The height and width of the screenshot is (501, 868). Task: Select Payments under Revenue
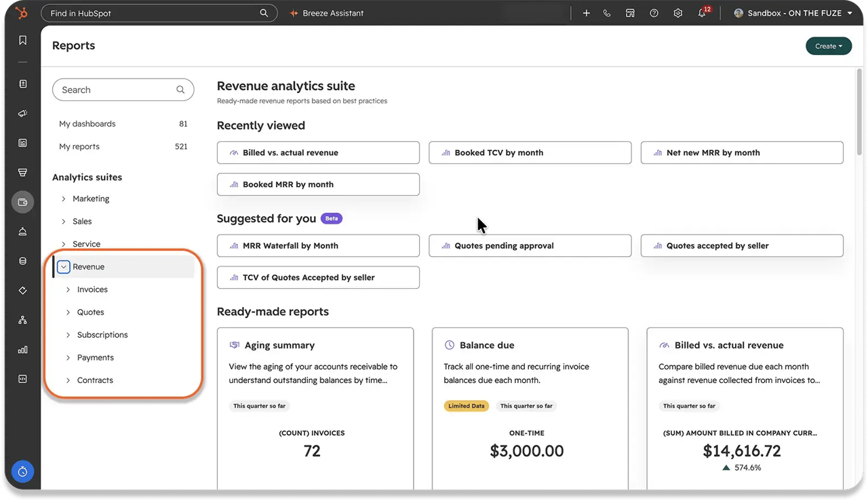click(x=96, y=358)
